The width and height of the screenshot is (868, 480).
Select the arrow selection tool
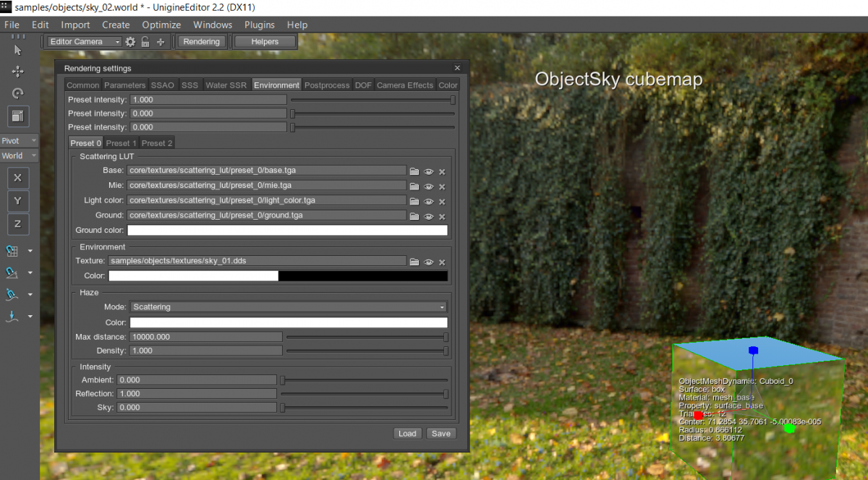click(18, 49)
